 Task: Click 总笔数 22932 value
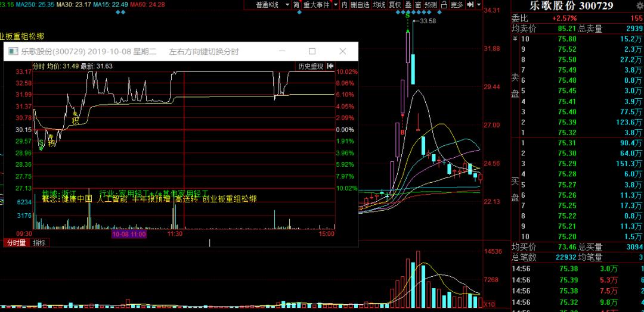[565, 257]
